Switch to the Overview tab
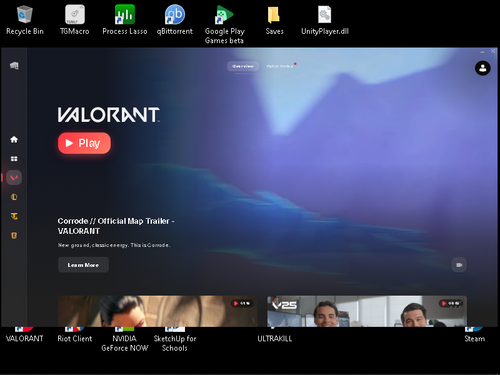Viewport: 500px width, 375px height. coord(243,66)
